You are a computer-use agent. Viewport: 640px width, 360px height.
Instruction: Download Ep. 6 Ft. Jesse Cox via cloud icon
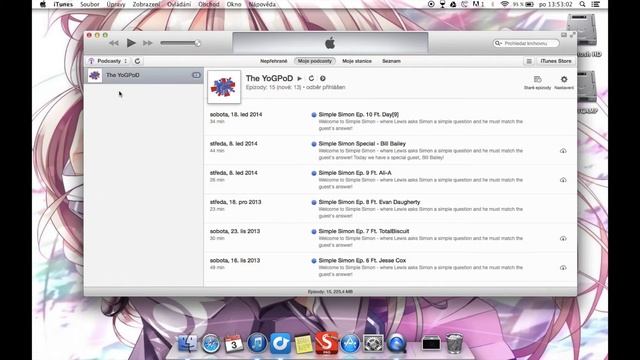[563, 267]
